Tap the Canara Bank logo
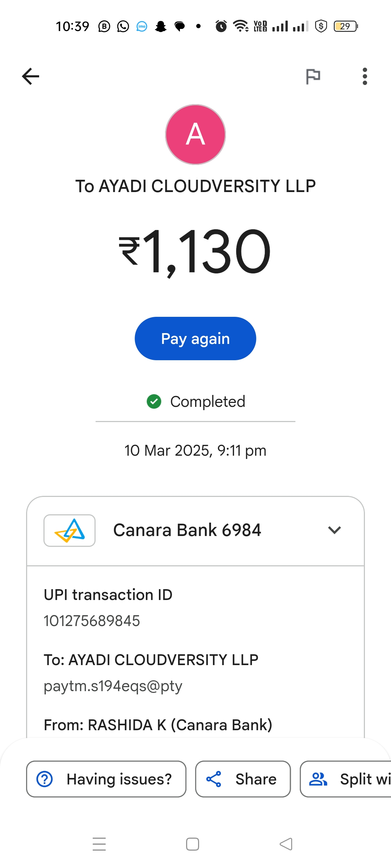 [70, 531]
